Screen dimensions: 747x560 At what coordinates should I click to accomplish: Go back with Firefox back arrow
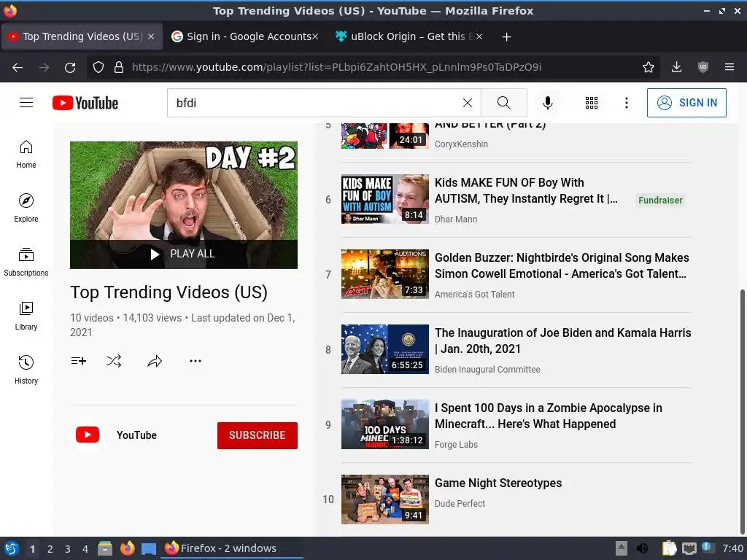[18, 68]
